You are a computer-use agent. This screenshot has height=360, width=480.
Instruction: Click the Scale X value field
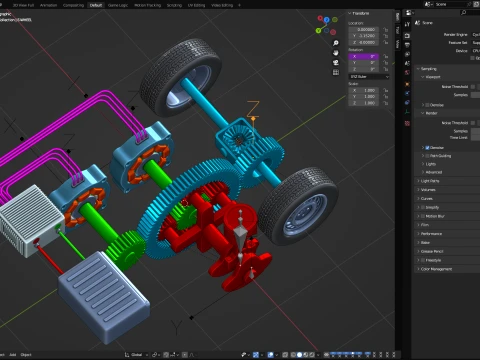364,90
